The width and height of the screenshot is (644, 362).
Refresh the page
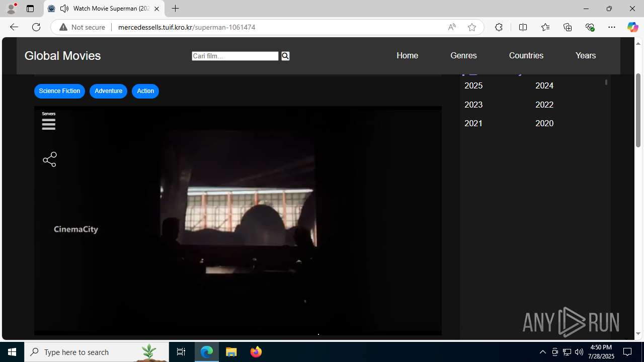(36, 27)
